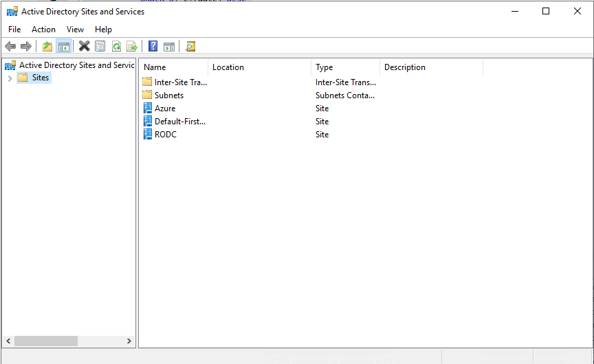Click tree pane scroll left arrow
The image size is (594, 364).
coord(8,341)
